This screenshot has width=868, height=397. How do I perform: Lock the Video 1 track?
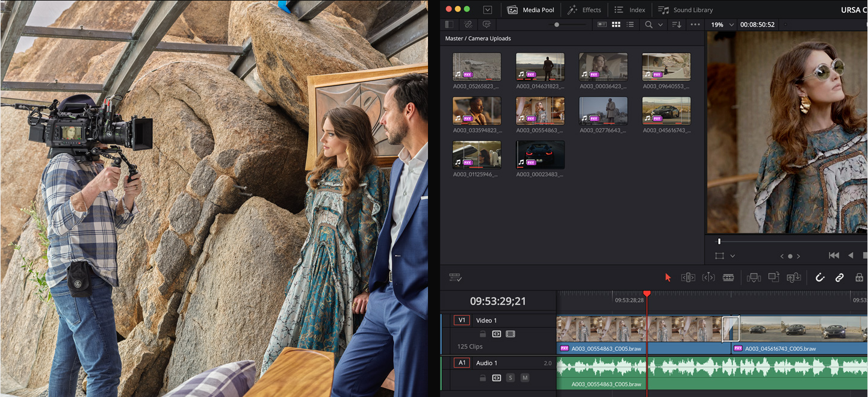[x=482, y=334]
